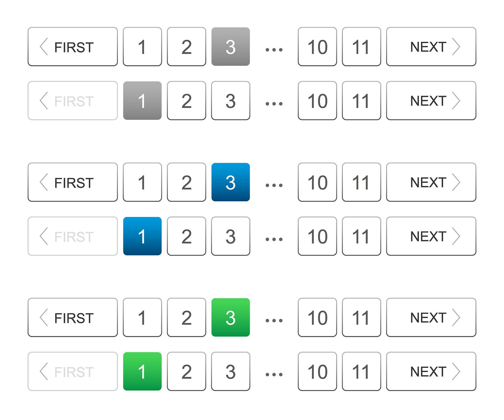Click the right chevron in the bottom row's NEXT button
The height and width of the screenshot is (420, 504).
(x=456, y=372)
